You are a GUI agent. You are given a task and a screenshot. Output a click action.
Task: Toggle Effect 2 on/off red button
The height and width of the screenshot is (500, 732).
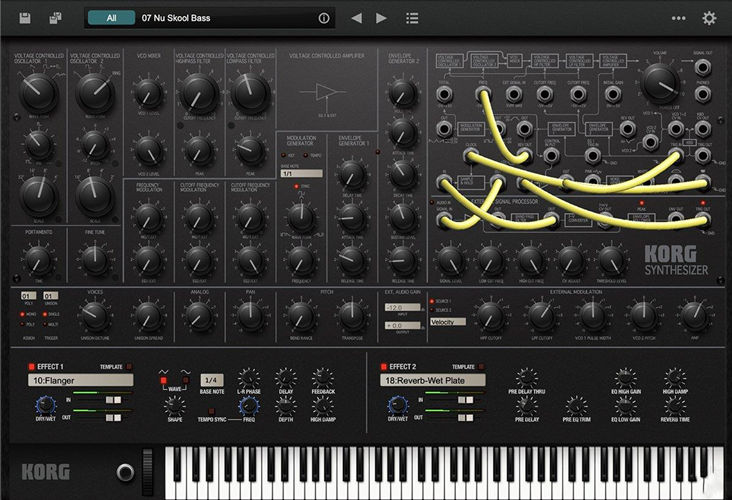378,367
